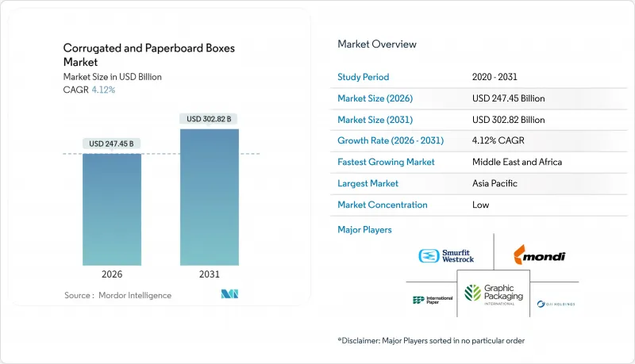Viewport: 635px width, 364px height.
Task: Click the Largest Market label
Action: point(368,183)
